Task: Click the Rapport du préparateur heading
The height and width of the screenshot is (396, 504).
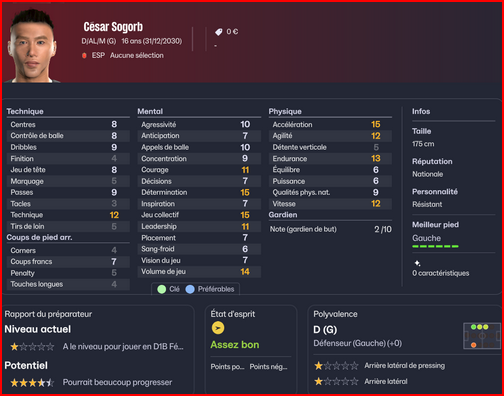Action: click(x=48, y=314)
